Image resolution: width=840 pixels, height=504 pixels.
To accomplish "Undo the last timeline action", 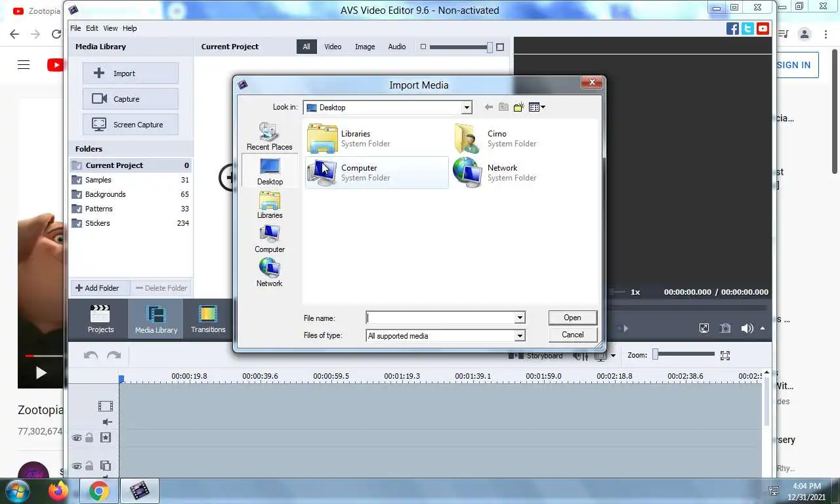I will tap(91, 355).
